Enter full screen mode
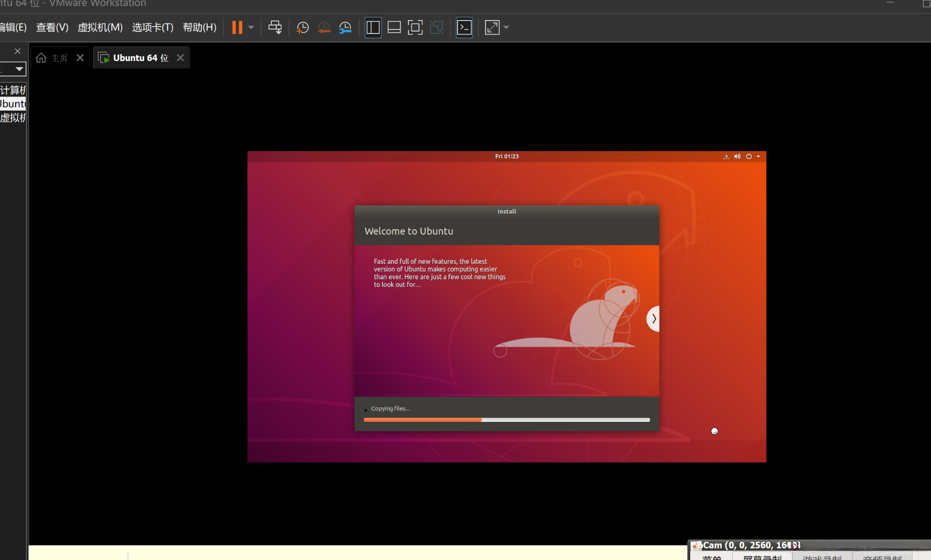 pyautogui.click(x=415, y=28)
